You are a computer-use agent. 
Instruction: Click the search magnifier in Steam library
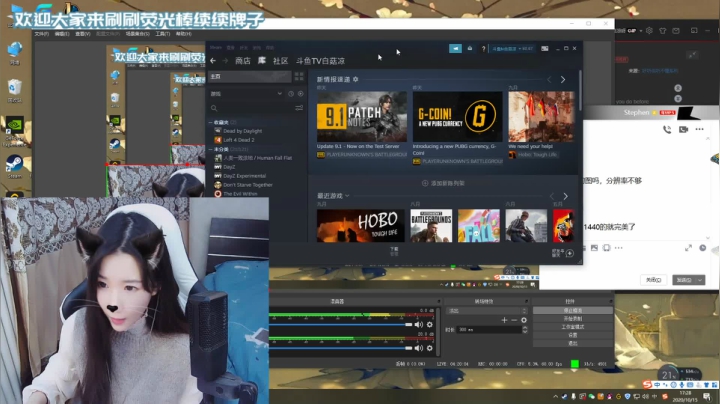[x=214, y=108]
